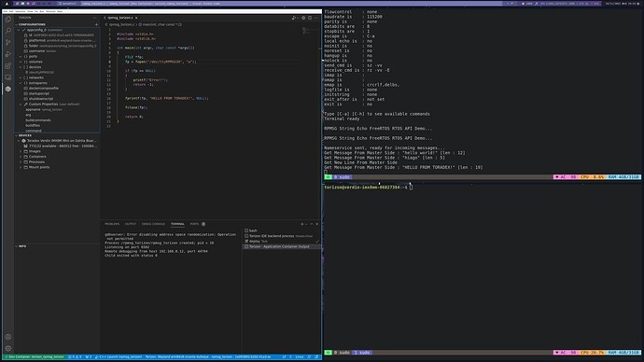Open the Manage gear at activity bar bottom

[7, 348]
